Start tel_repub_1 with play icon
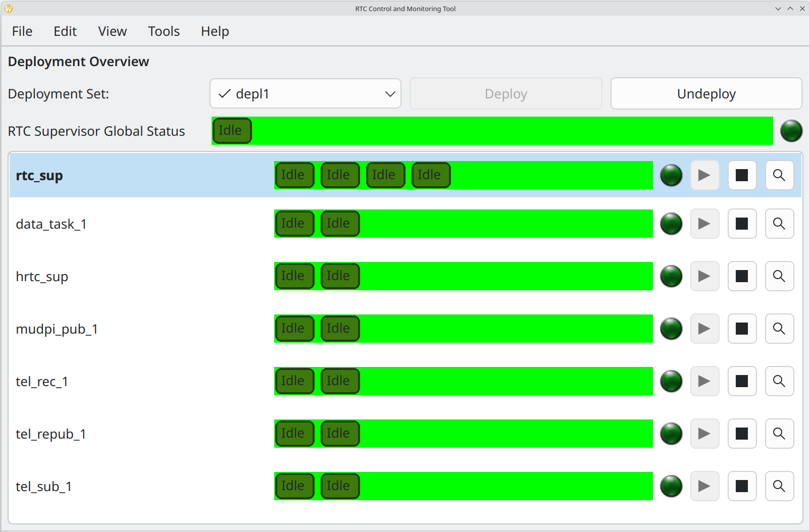 (704, 434)
